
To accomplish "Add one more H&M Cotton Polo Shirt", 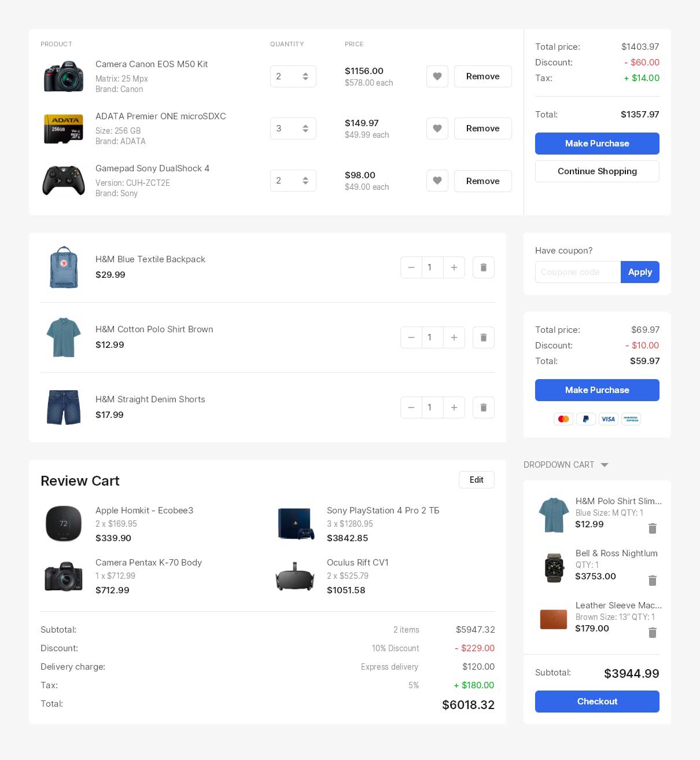I will point(454,337).
